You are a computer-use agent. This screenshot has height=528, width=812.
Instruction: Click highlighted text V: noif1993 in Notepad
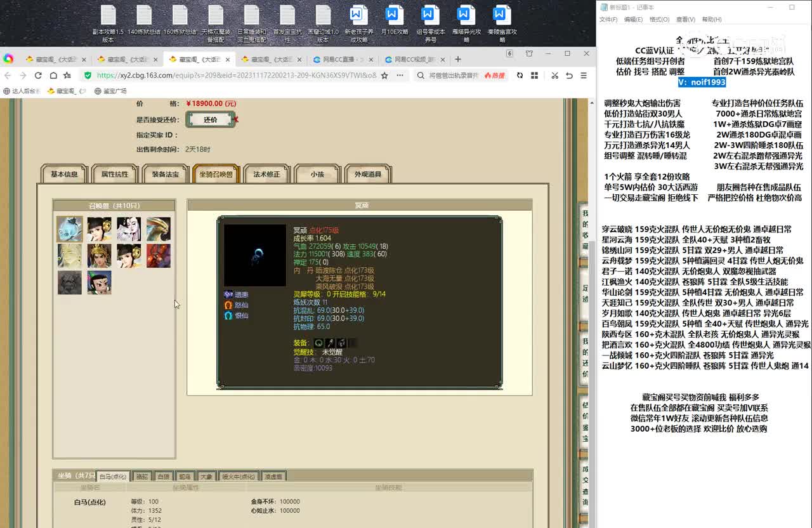click(x=702, y=82)
